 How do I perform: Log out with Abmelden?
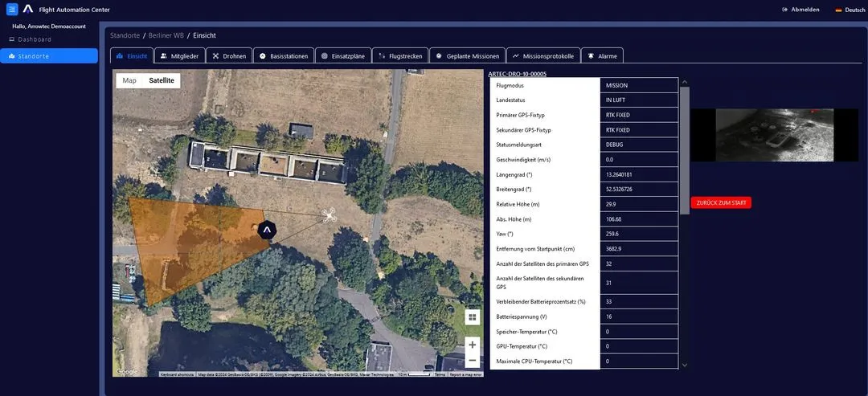800,10
